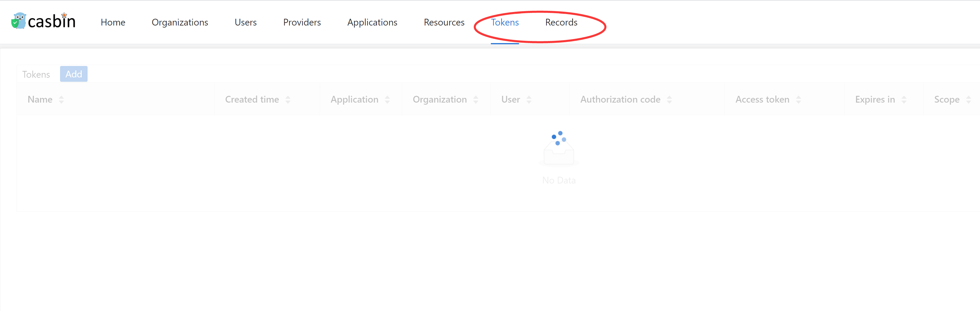Sort the Access token column
Viewport: 980px width, 311px height.
point(799,99)
